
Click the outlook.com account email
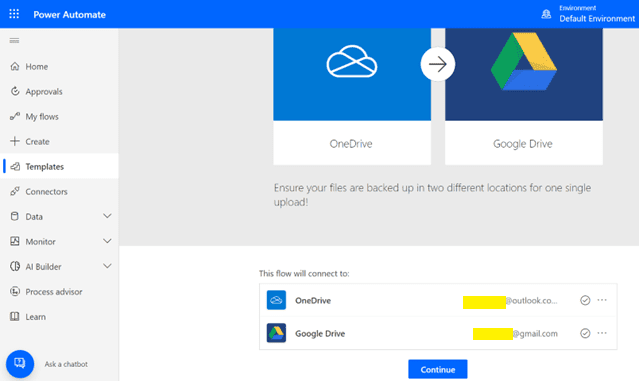(510, 301)
